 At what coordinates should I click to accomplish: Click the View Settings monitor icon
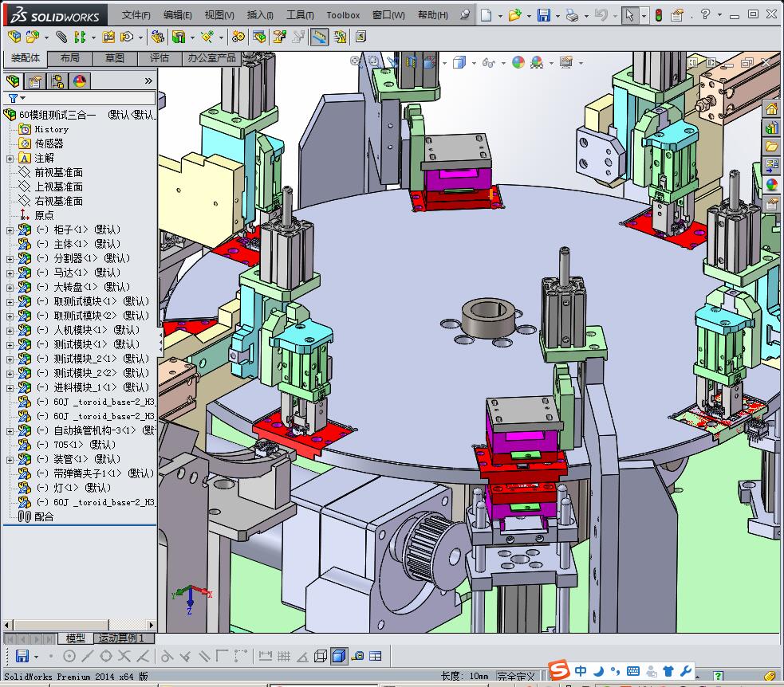[x=566, y=62]
